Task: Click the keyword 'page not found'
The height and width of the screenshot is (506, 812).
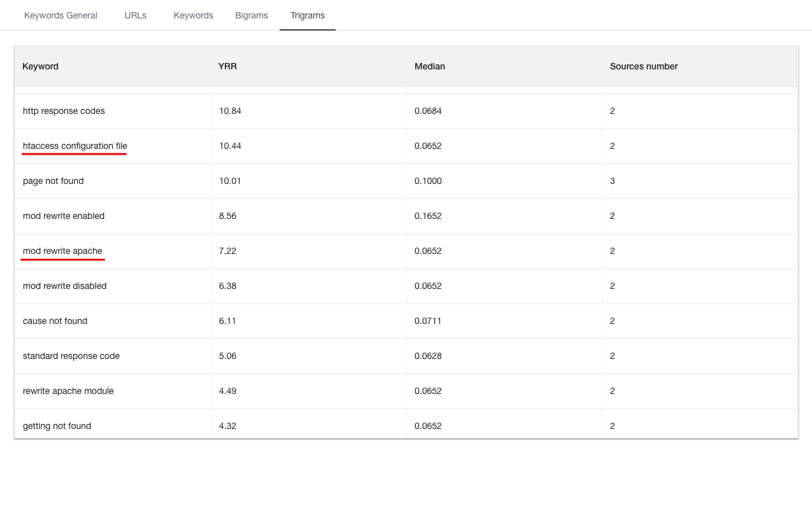Action: point(53,181)
